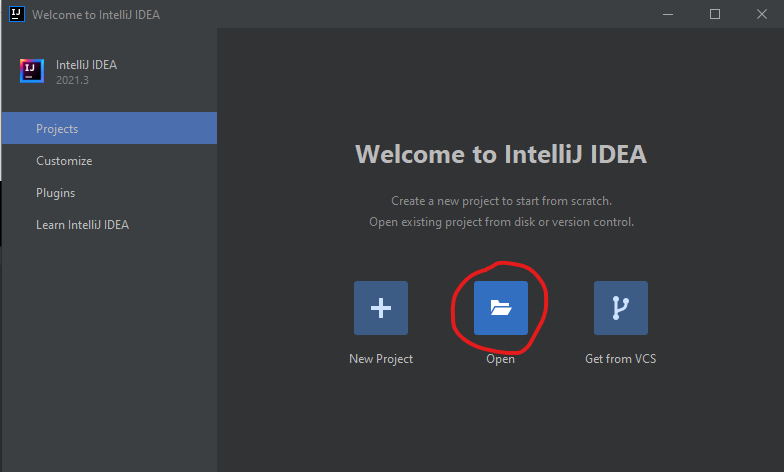
Task: Click the Open label under folder
Action: (500, 359)
